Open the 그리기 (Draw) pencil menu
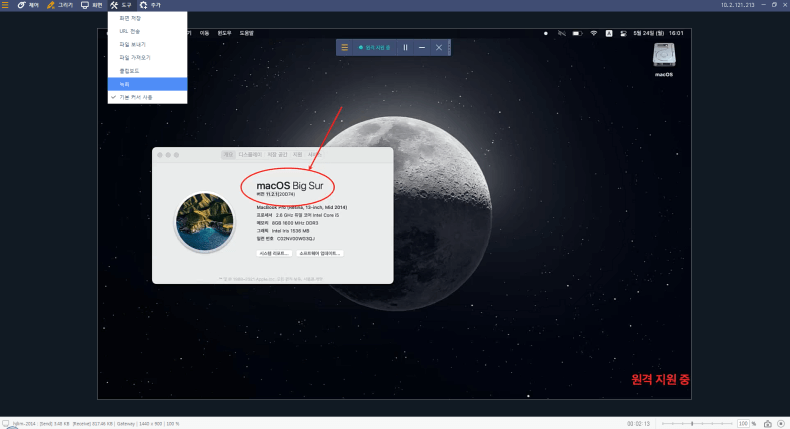This screenshot has height=429, width=790. tap(60, 5)
